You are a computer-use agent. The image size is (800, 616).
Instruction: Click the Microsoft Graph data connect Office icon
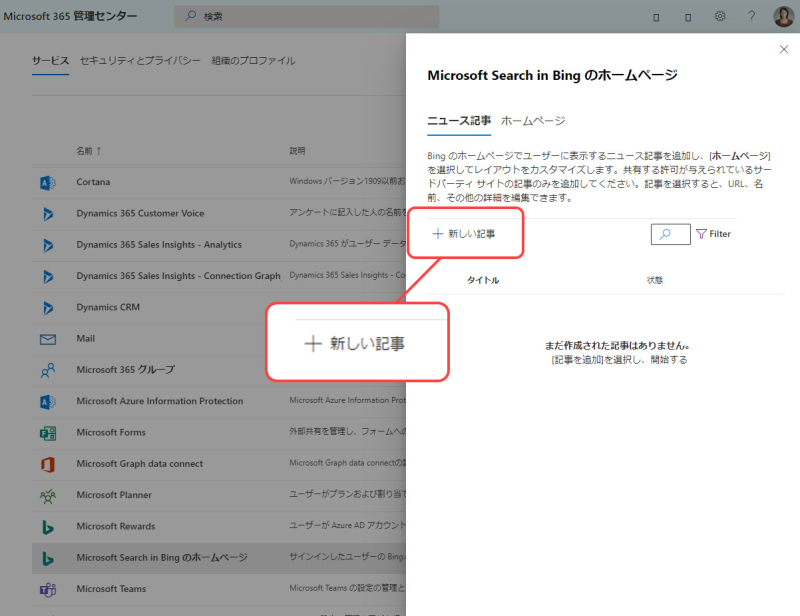point(48,464)
